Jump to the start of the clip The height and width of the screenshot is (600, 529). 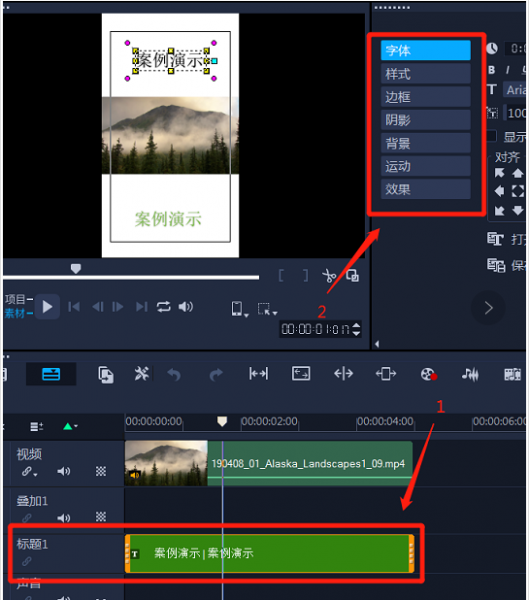73,307
